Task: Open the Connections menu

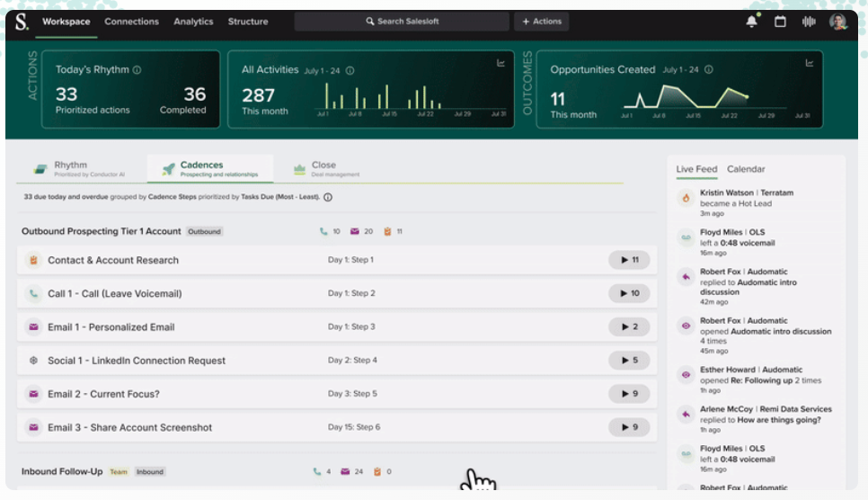Action: point(132,22)
